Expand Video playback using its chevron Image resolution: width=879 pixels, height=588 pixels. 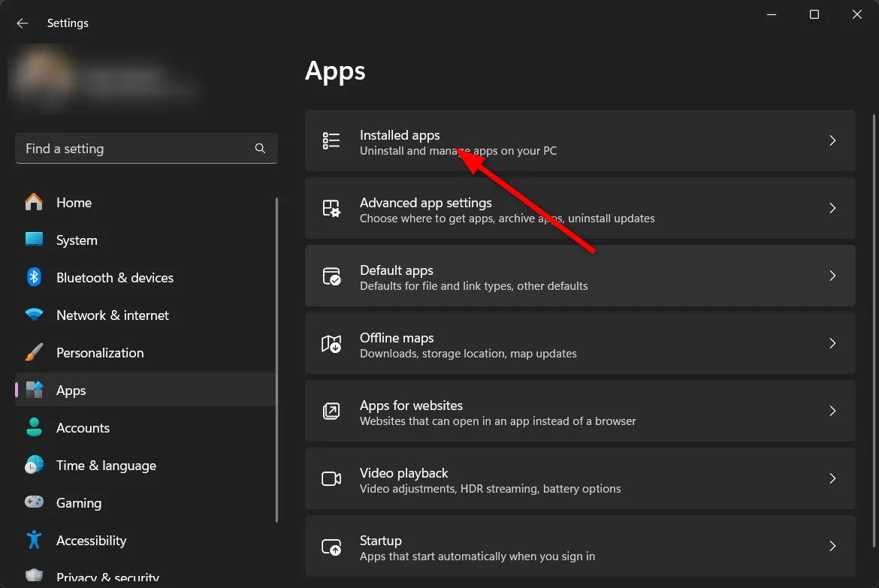pyautogui.click(x=832, y=479)
